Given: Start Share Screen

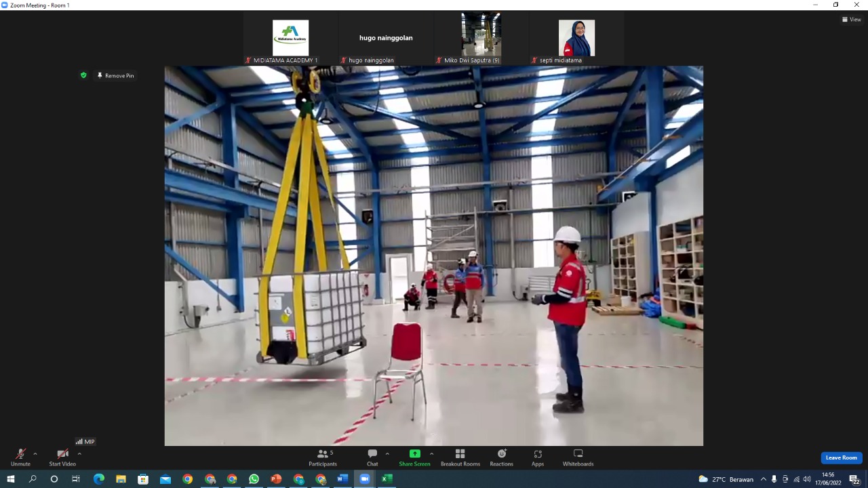Looking at the screenshot, I should [414, 457].
